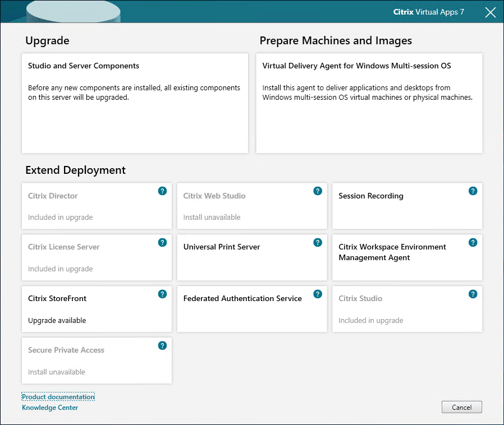504x425 pixels.
Task: Start the Studio and Server Components upgrade
Action: click(135, 103)
